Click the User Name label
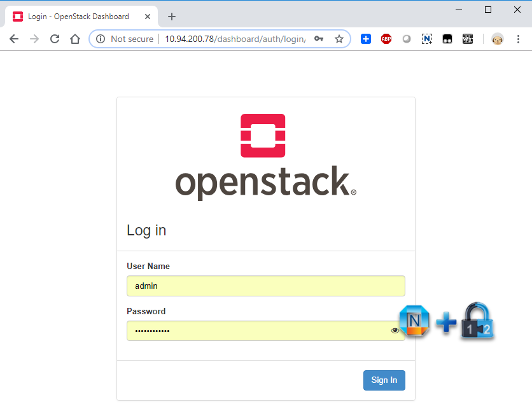 pyautogui.click(x=148, y=266)
